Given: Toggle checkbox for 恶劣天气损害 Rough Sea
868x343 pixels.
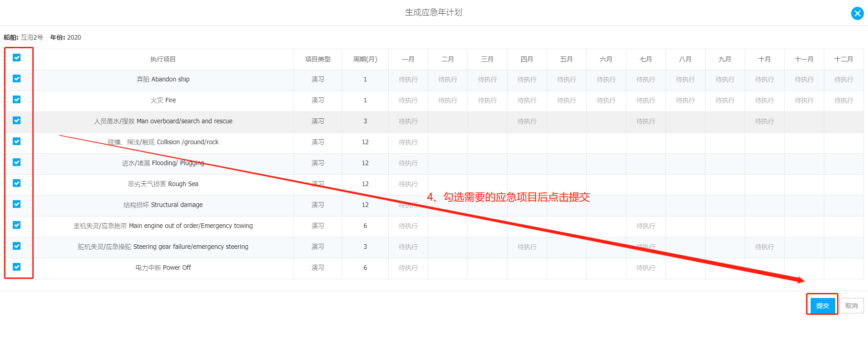Looking at the screenshot, I should [x=17, y=183].
